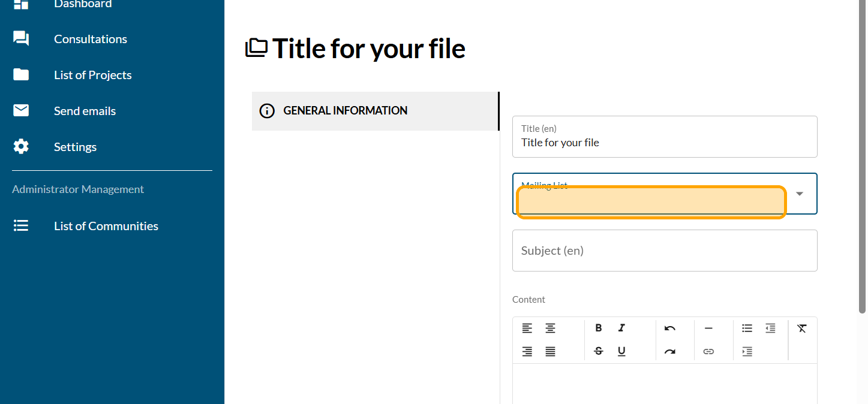The height and width of the screenshot is (404, 868).
Task: Open List of Communities link
Action: click(106, 226)
